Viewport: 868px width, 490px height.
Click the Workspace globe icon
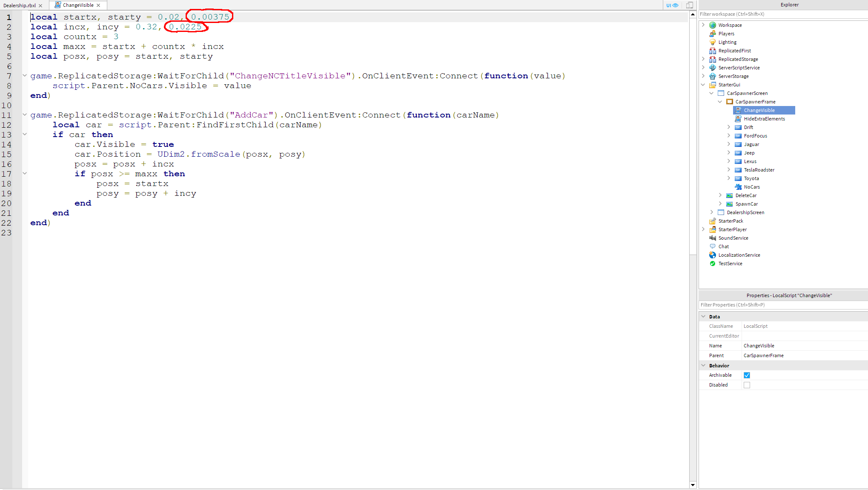coord(713,25)
